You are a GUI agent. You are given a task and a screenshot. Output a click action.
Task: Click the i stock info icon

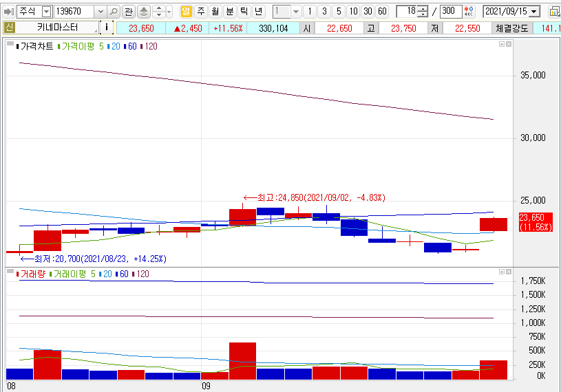(x=106, y=28)
